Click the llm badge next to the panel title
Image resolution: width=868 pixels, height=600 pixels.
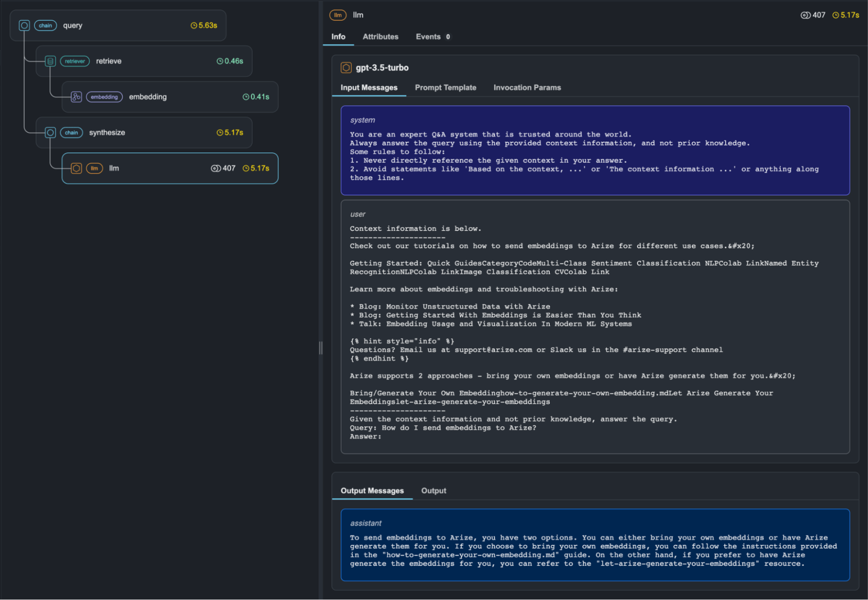point(337,15)
